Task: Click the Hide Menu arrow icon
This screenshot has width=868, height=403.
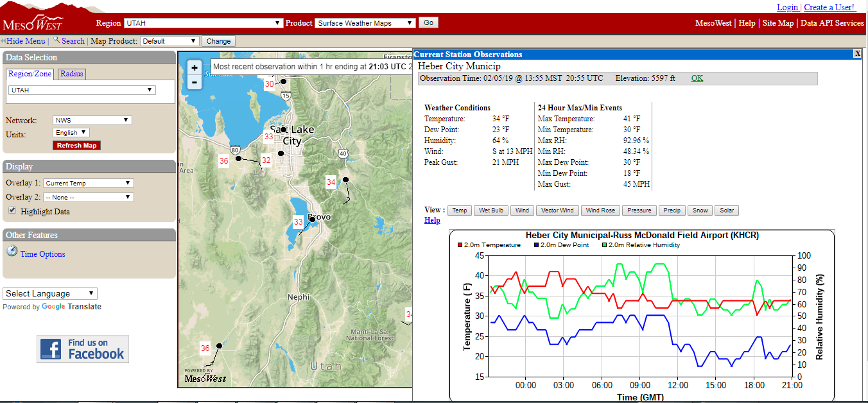Action: pos(3,41)
